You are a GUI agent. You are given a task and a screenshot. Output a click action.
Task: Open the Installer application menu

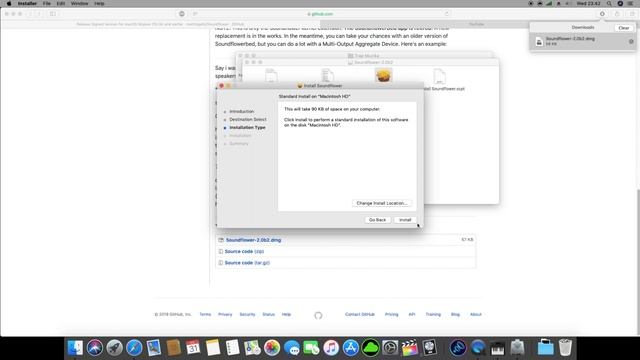pos(27,3)
